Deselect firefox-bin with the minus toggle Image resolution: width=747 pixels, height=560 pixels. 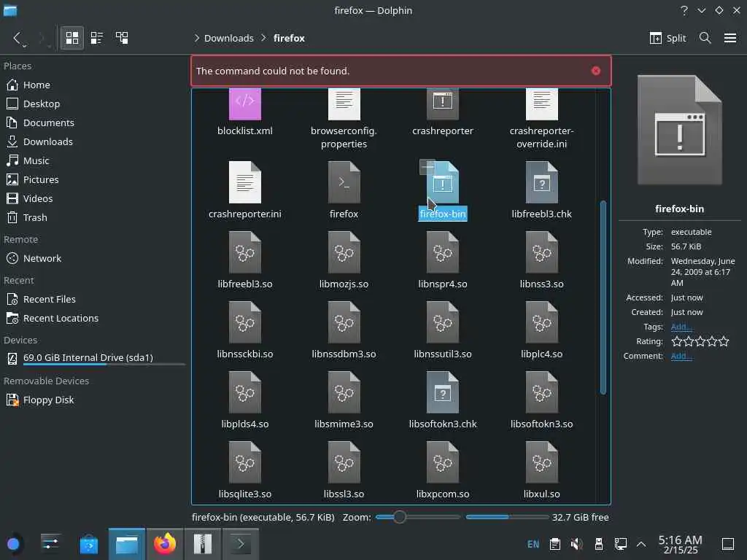427,167
